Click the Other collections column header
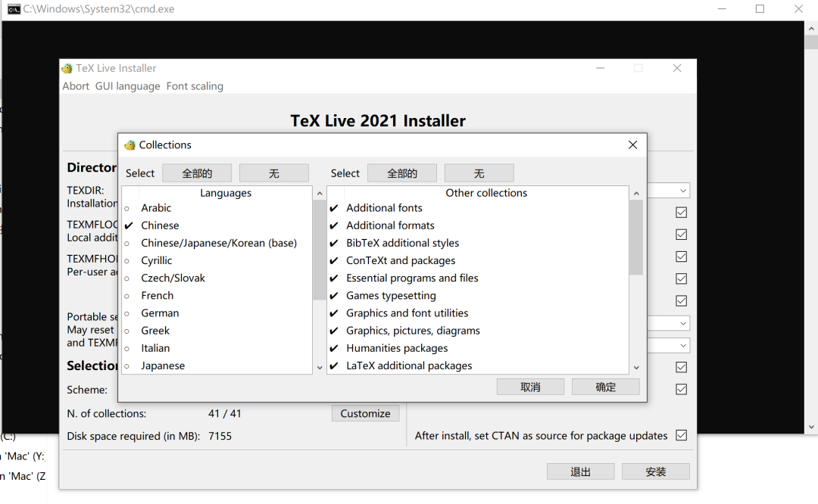Viewport: 818px width, 504px height. click(x=486, y=193)
